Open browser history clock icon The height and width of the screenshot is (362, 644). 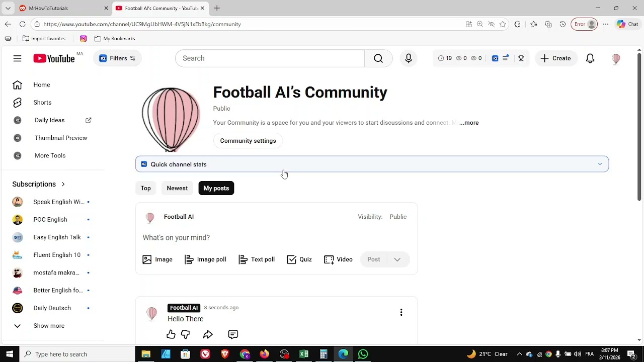tap(562, 24)
